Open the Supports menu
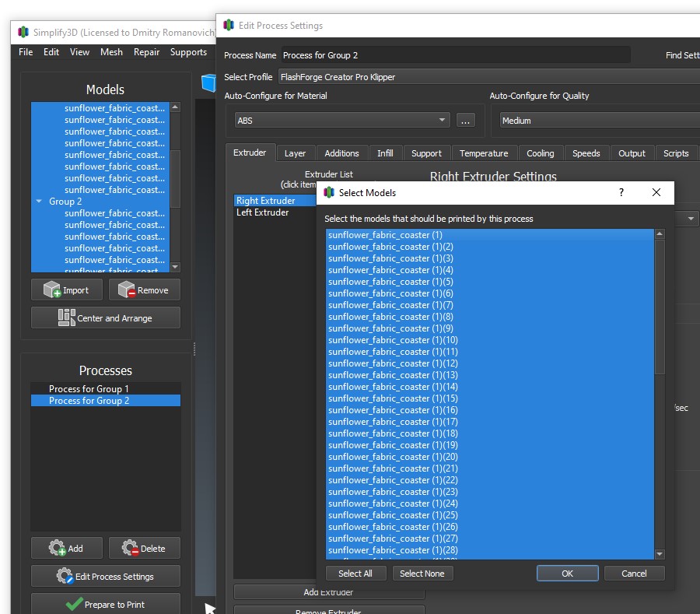 pyautogui.click(x=188, y=52)
